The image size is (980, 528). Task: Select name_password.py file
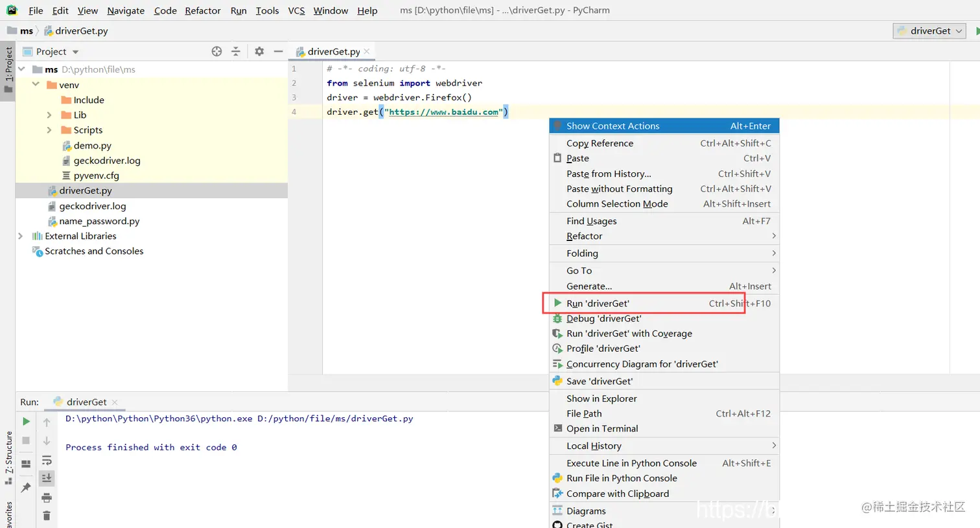[99, 221]
